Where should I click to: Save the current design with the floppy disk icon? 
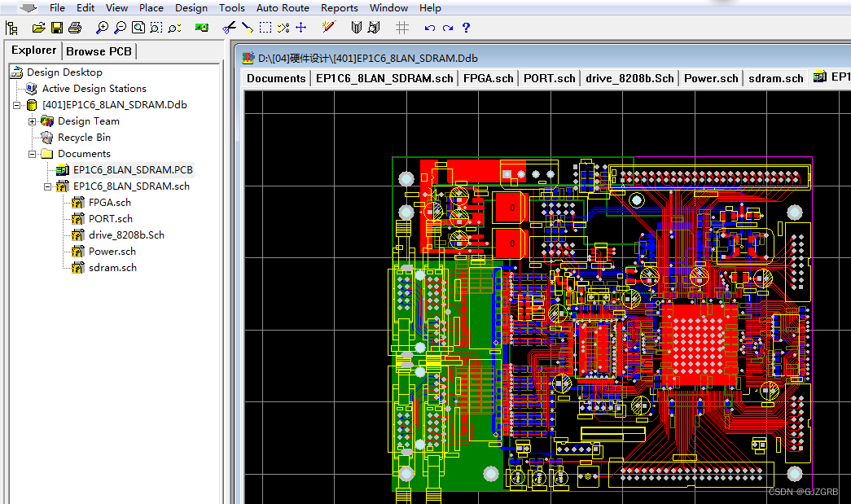click(x=56, y=27)
